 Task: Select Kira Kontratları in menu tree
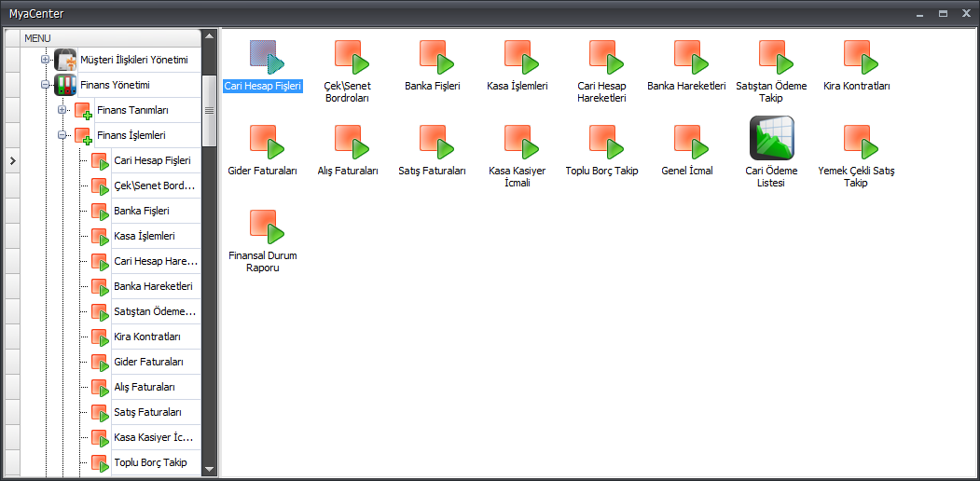point(147,337)
